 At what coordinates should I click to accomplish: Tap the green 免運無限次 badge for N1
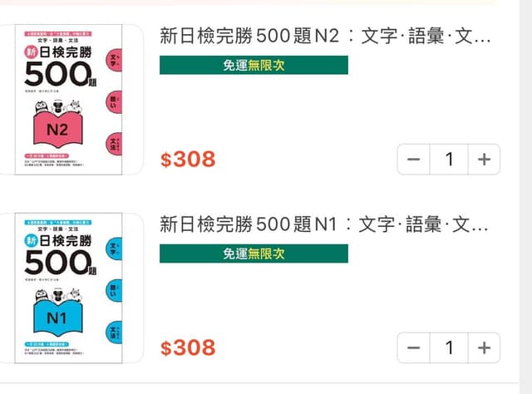[254, 254]
